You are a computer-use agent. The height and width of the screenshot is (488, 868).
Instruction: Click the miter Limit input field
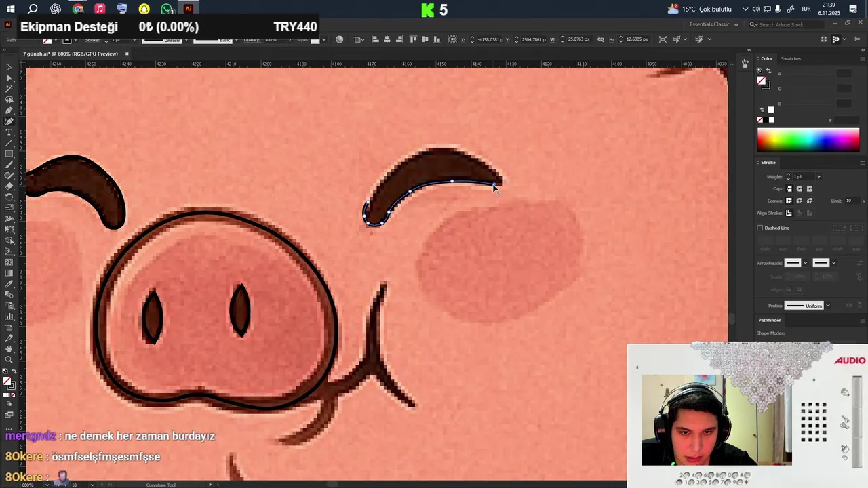(x=852, y=201)
